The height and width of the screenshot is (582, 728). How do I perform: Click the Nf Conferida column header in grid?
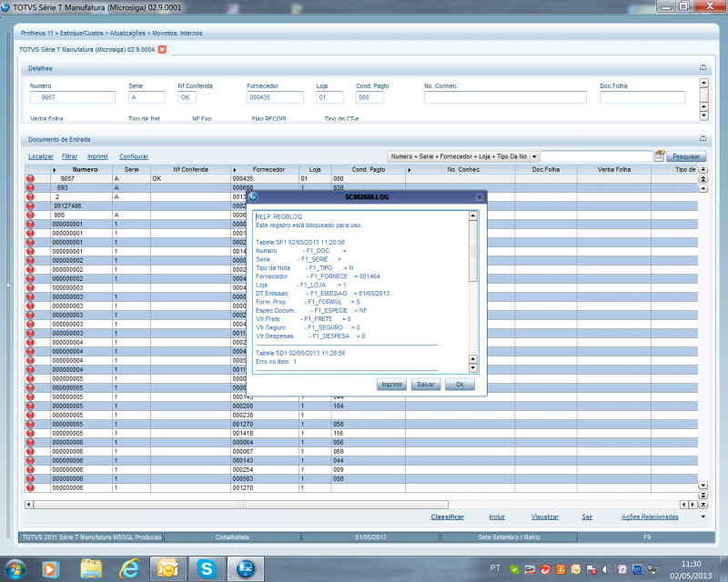(190, 170)
